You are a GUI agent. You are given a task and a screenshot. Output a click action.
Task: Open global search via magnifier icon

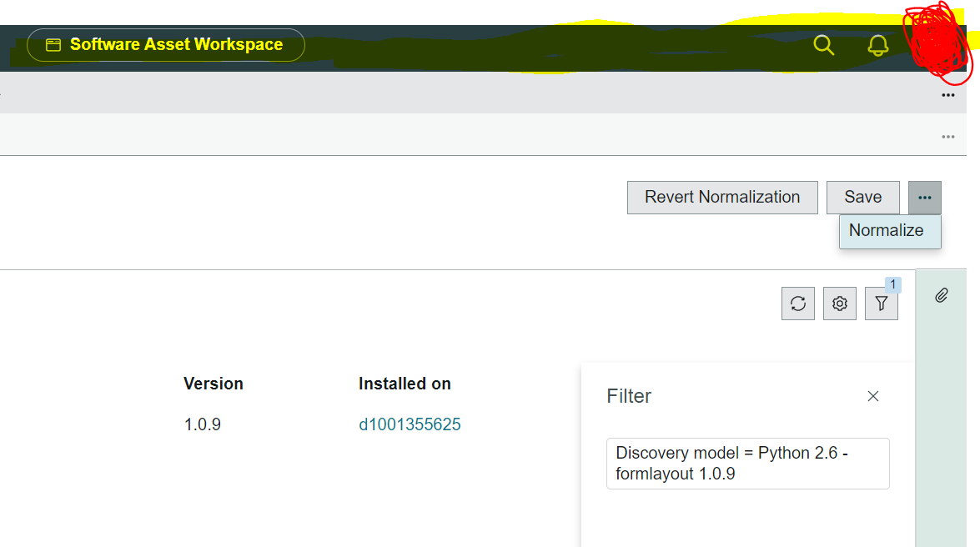824,45
